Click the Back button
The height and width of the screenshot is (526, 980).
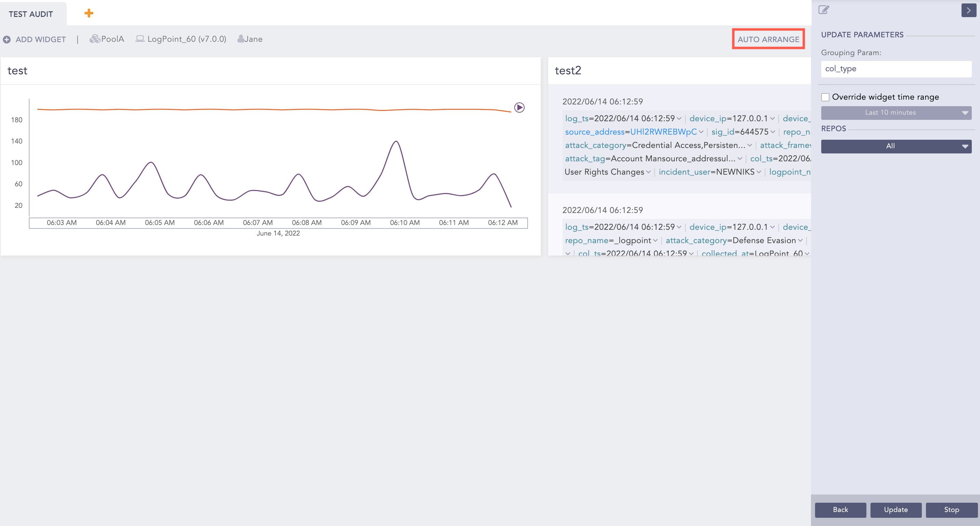(840, 510)
